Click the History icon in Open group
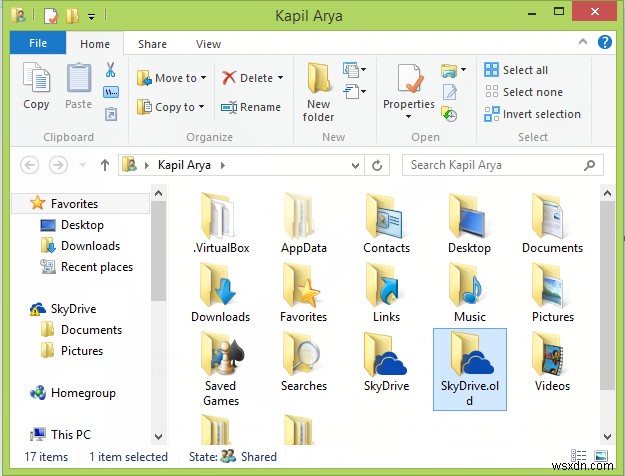Viewport: 625px width, 476px height. tap(449, 114)
